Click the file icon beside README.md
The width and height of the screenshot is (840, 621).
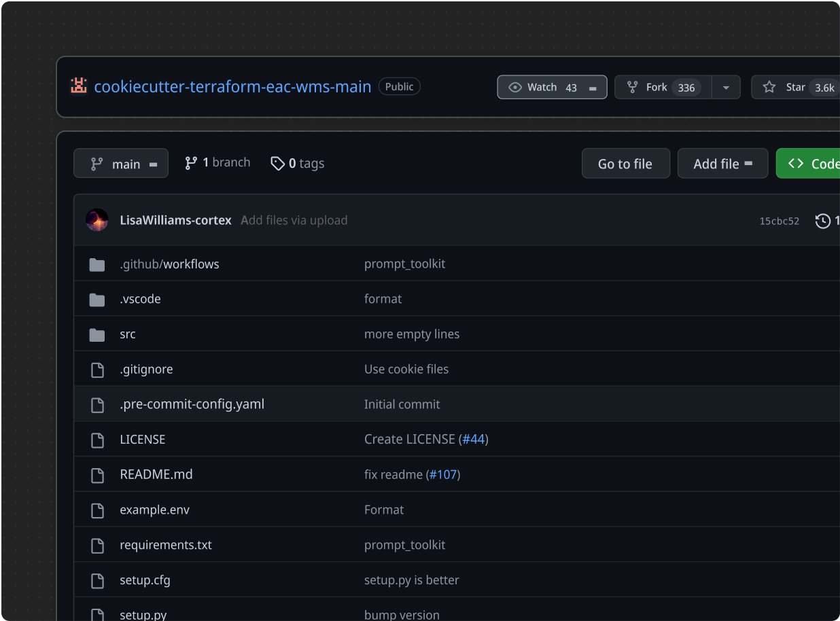[97, 474]
